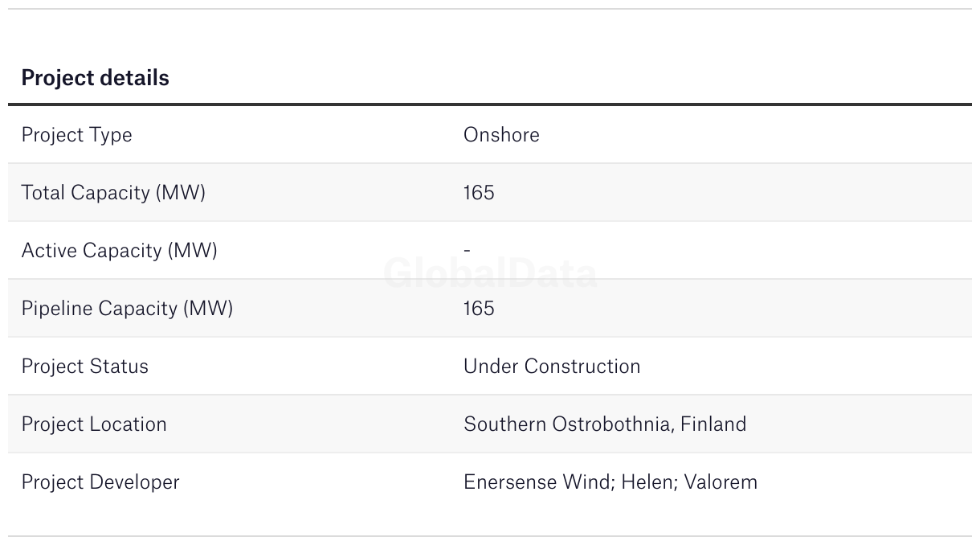Click the GlobalData watermark
Viewport: 980px width, 545px height.
[490, 273]
